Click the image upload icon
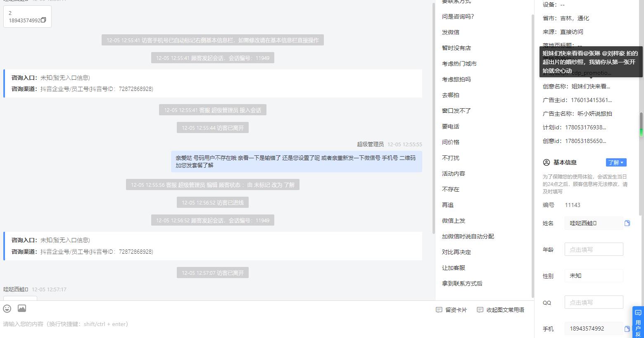Image resolution: width=644 pixels, height=338 pixels. (x=22, y=308)
